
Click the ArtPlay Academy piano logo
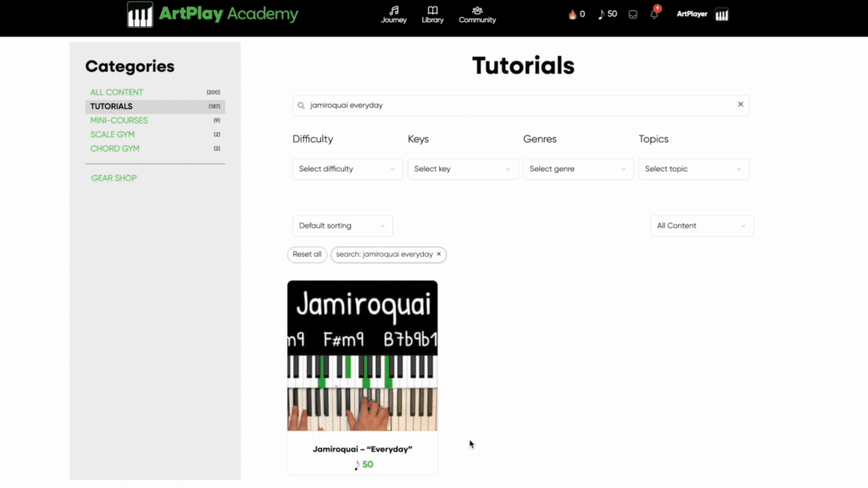coord(140,14)
